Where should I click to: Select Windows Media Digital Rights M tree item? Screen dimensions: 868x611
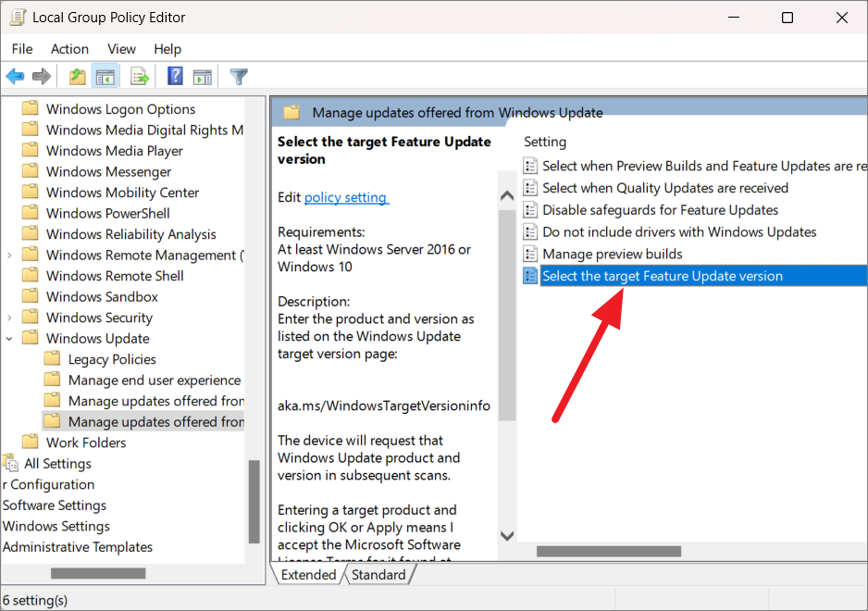pyautogui.click(x=145, y=130)
